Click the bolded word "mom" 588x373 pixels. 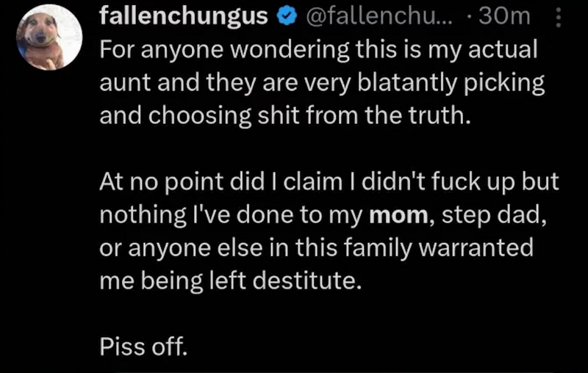point(397,216)
